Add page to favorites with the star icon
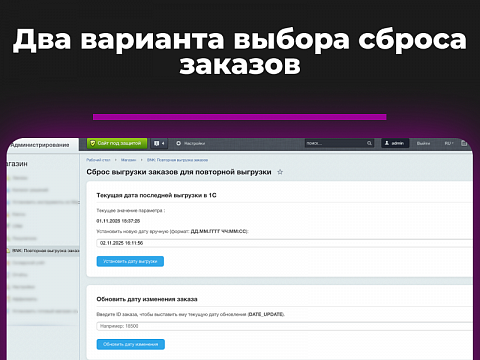480x360 pixels. point(280,172)
